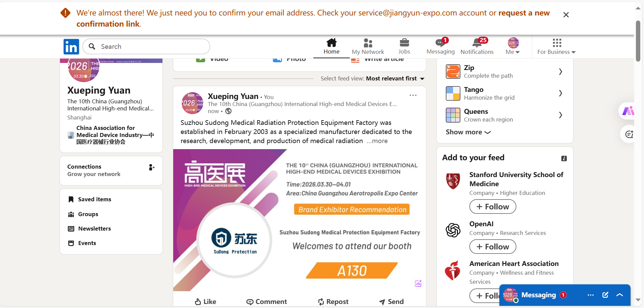Open Messaging from the top navigation
Image resolution: width=644 pixels, height=308 pixels.
pyautogui.click(x=440, y=46)
